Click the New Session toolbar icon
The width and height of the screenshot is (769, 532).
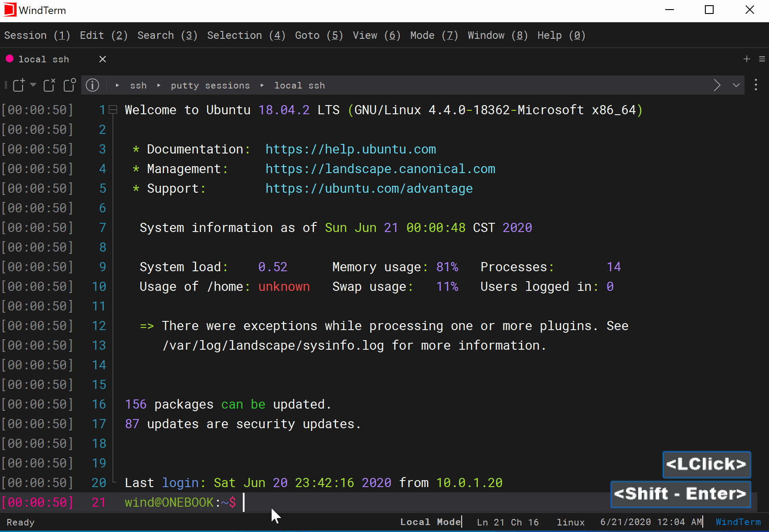pos(19,85)
